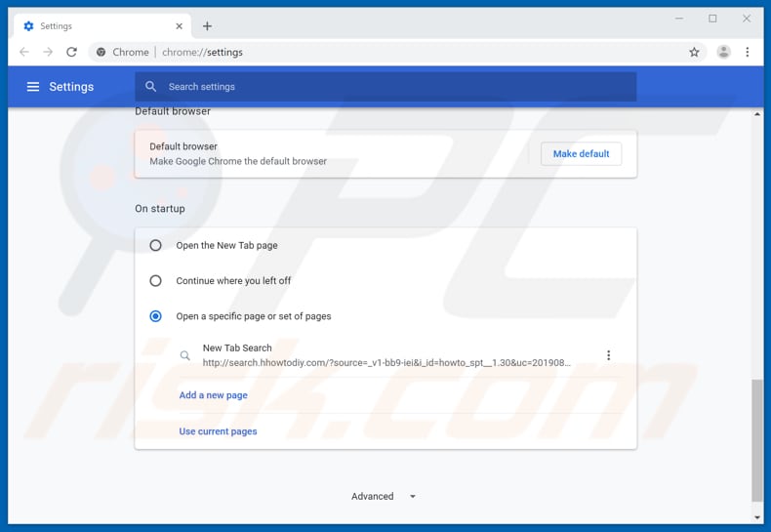Click Use current pages link
Image resolution: width=771 pixels, height=532 pixels.
[218, 431]
